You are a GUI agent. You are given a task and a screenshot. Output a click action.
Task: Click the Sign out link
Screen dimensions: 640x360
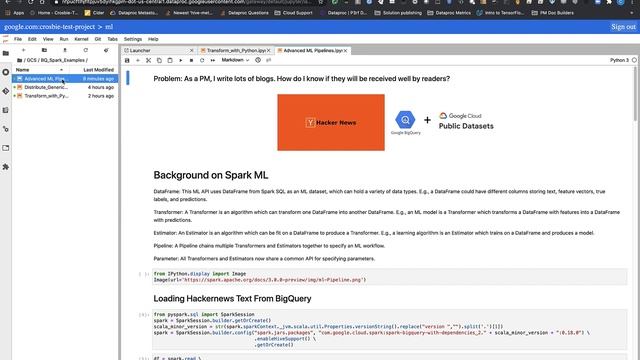pos(623,27)
